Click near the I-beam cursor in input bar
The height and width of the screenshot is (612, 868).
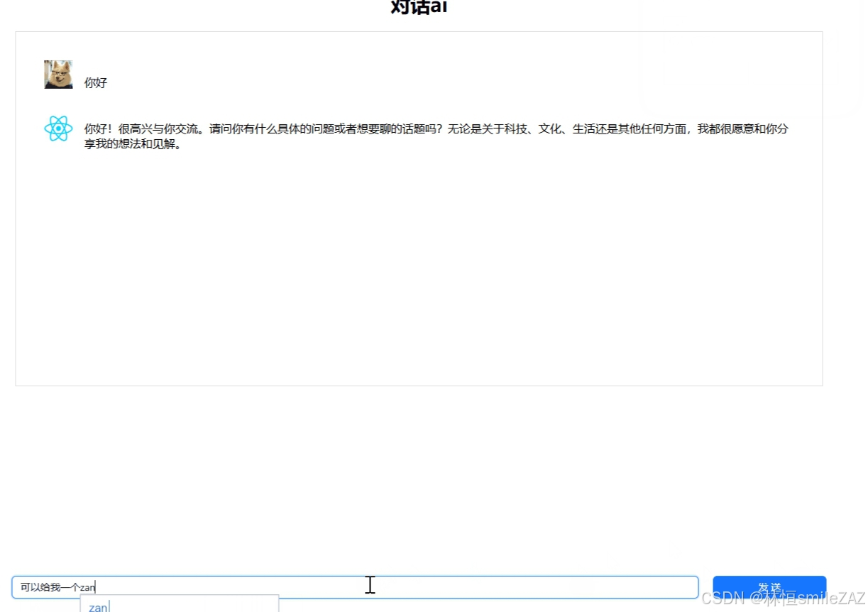370,584
